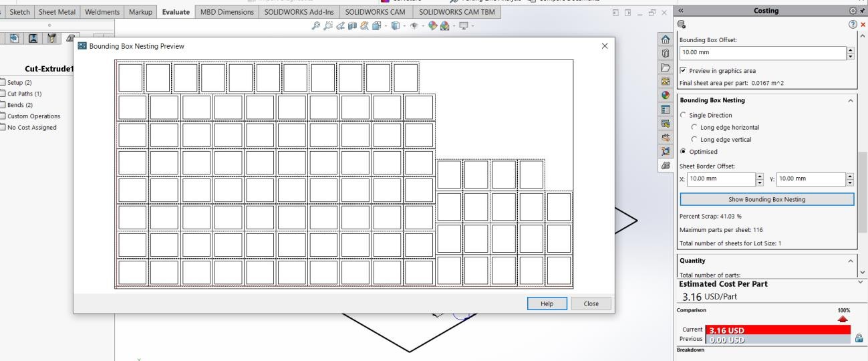Collapse the Quantity section
The width and height of the screenshot is (868, 361).
pyautogui.click(x=850, y=260)
